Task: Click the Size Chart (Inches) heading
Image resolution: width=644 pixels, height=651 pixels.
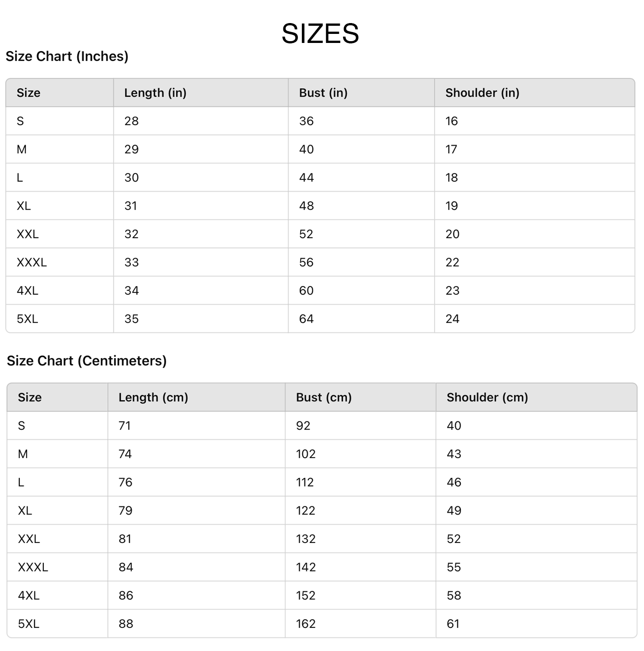Action: pyautogui.click(x=67, y=57)
